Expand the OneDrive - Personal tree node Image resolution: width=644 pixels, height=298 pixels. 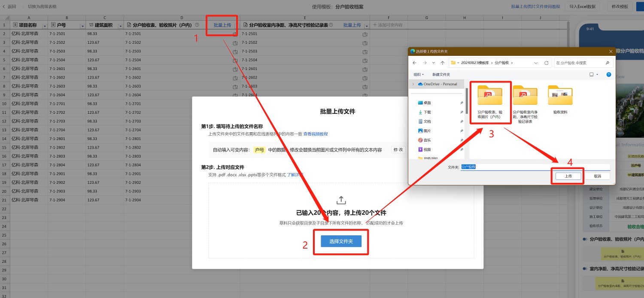[413, 84]
